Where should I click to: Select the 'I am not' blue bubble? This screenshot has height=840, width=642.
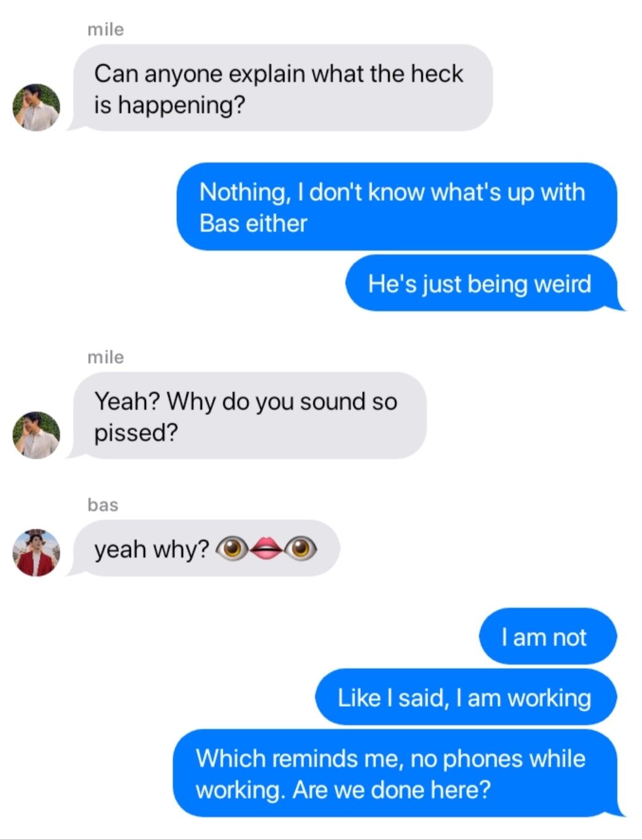(x=548, y=636)
